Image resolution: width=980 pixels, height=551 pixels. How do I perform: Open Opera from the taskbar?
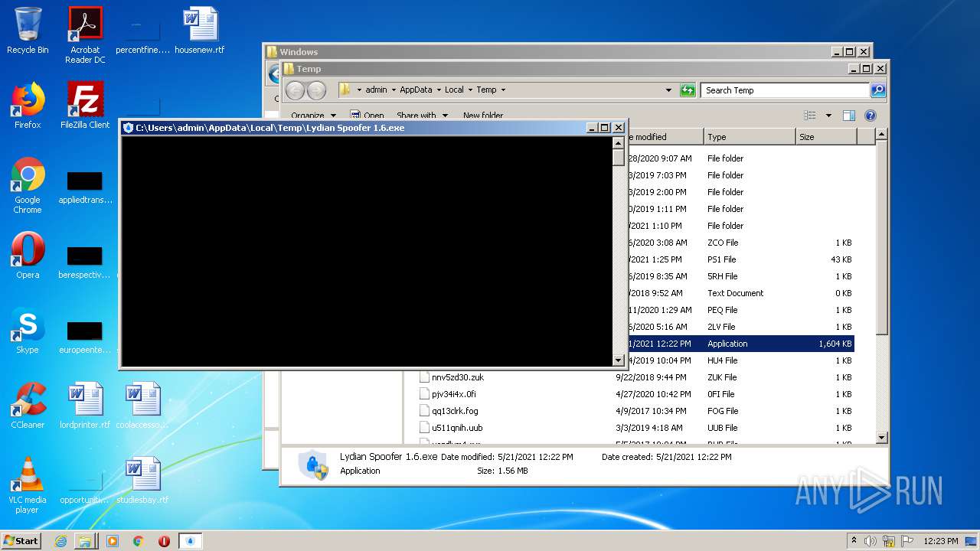pos(164,541)
